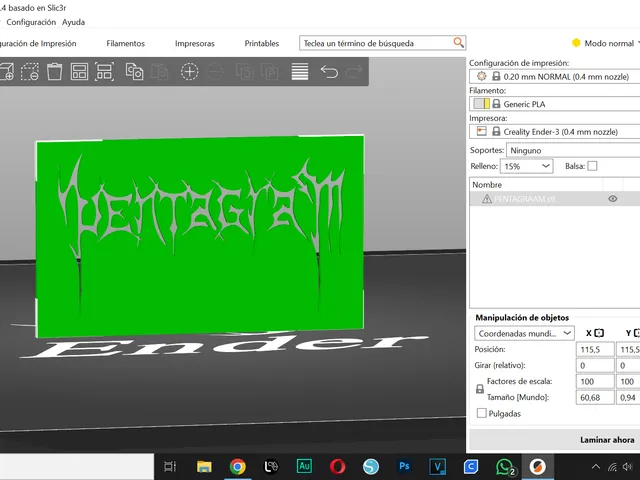Show hidden system tray icons chevron

596,467
